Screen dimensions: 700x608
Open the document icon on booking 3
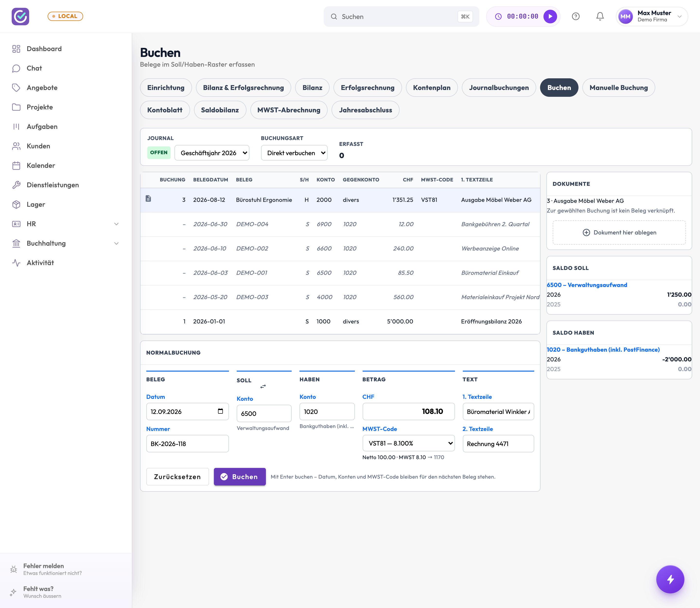148,198
